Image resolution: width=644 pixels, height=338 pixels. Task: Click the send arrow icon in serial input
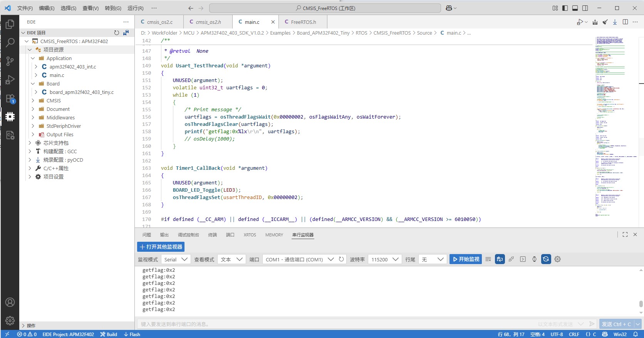pyautogui.click(x=592, y=324)
